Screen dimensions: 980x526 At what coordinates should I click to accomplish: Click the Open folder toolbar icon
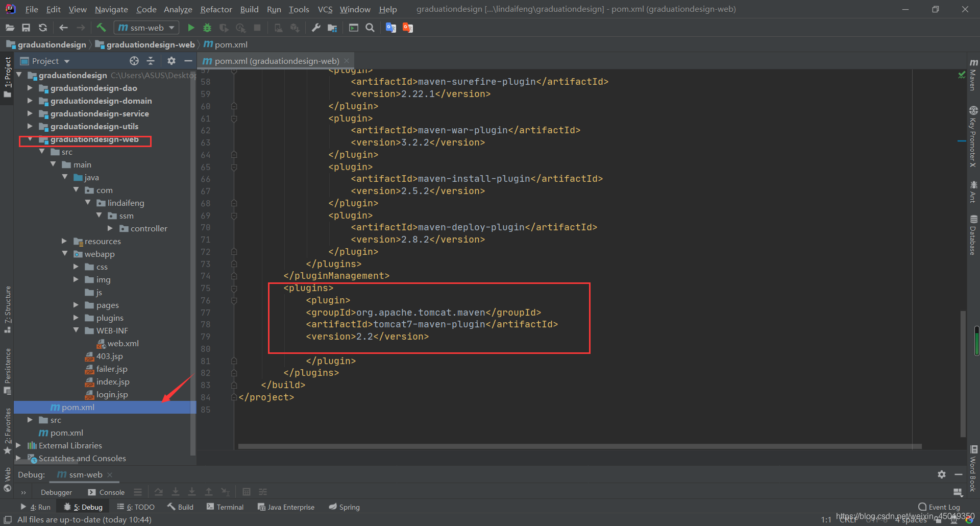point(10,28)
